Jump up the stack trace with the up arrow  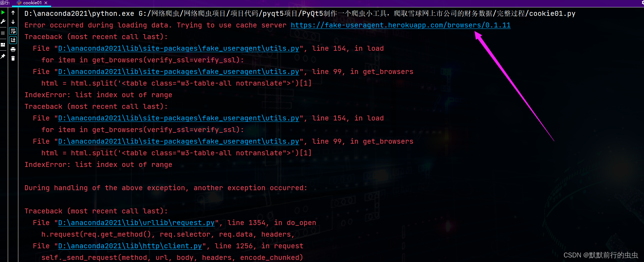click(13, 13)
